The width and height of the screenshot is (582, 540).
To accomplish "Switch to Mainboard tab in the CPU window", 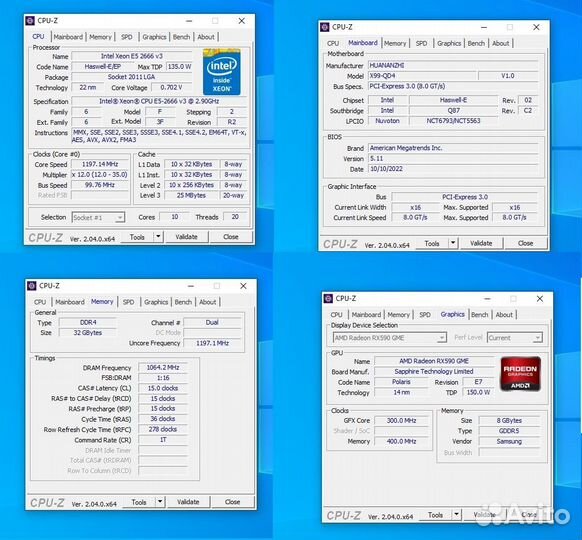I will point(68,37).
